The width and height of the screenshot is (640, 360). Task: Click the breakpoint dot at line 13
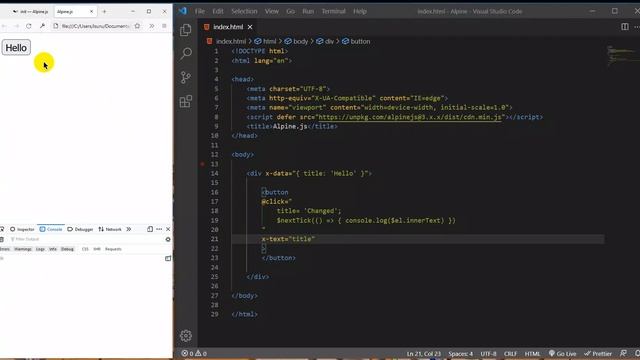(x=202, y=164)
